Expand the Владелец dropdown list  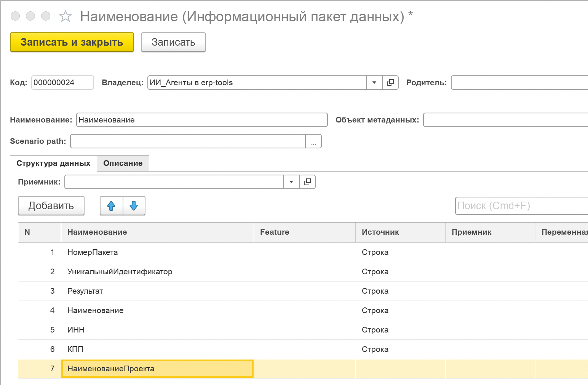point(374,83)
